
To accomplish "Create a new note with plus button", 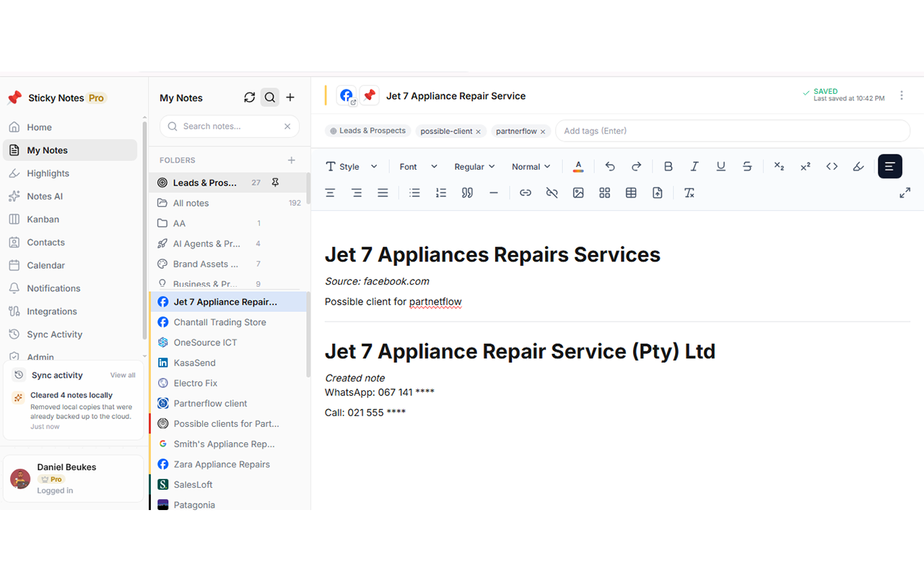I will coord(290,98).
